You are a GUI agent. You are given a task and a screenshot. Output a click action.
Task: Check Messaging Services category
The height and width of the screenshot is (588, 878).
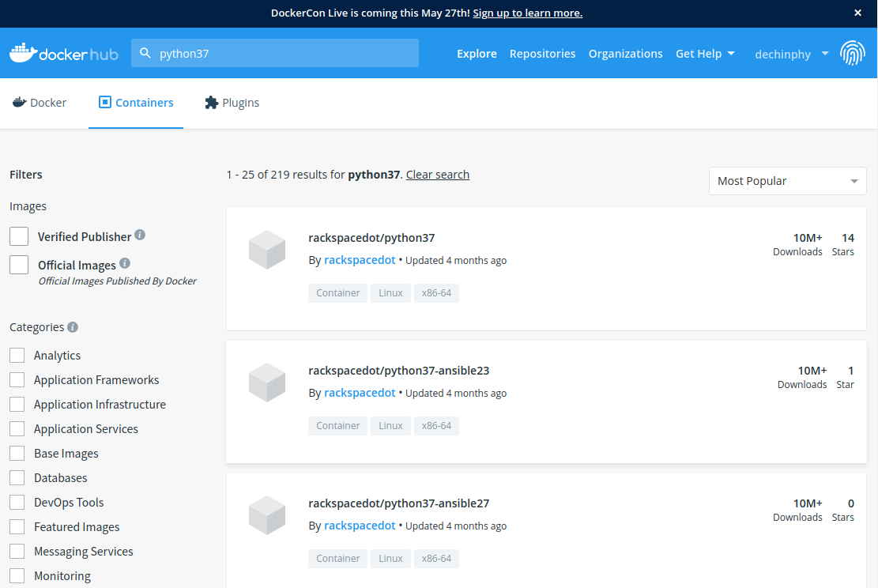(x=17, y=552)
